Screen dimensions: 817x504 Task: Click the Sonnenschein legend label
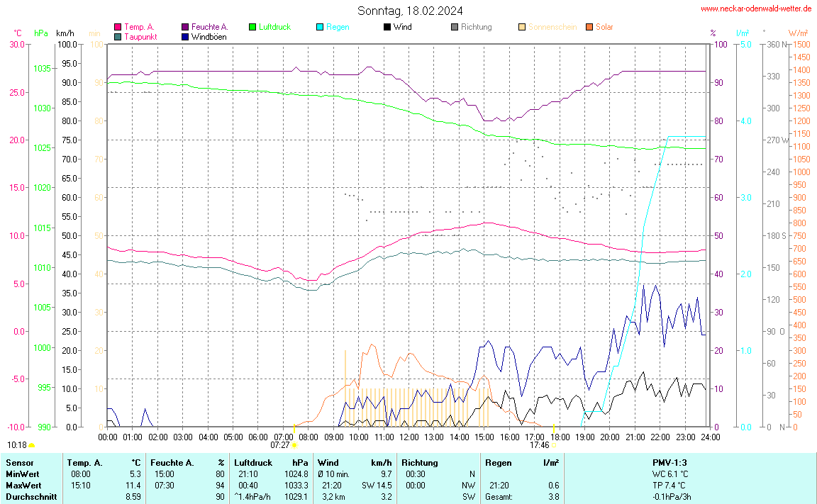[x=552, y=27]
